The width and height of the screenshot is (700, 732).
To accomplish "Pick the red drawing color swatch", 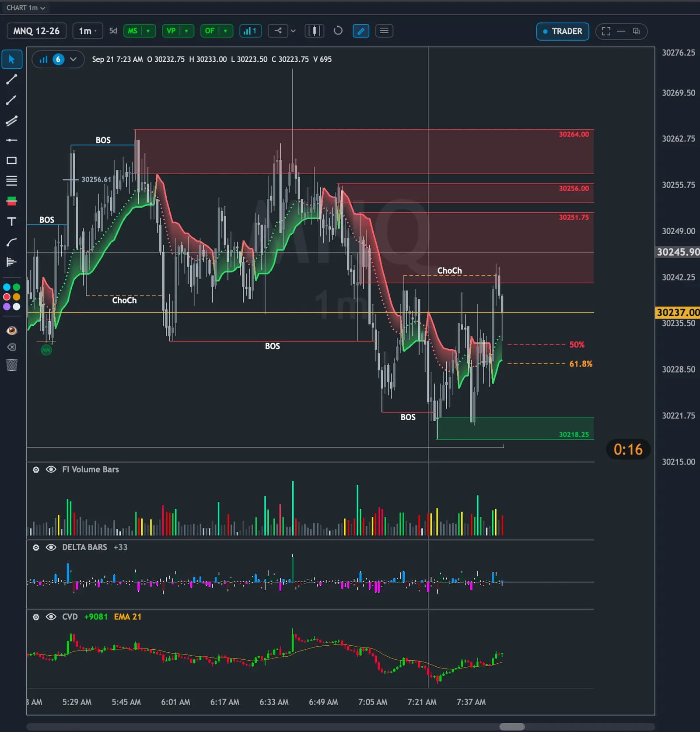I will [x=7, y=297].
